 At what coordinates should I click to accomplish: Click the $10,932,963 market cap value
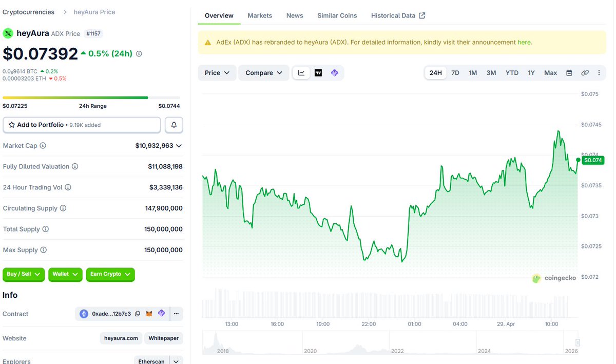pos(154,146)
